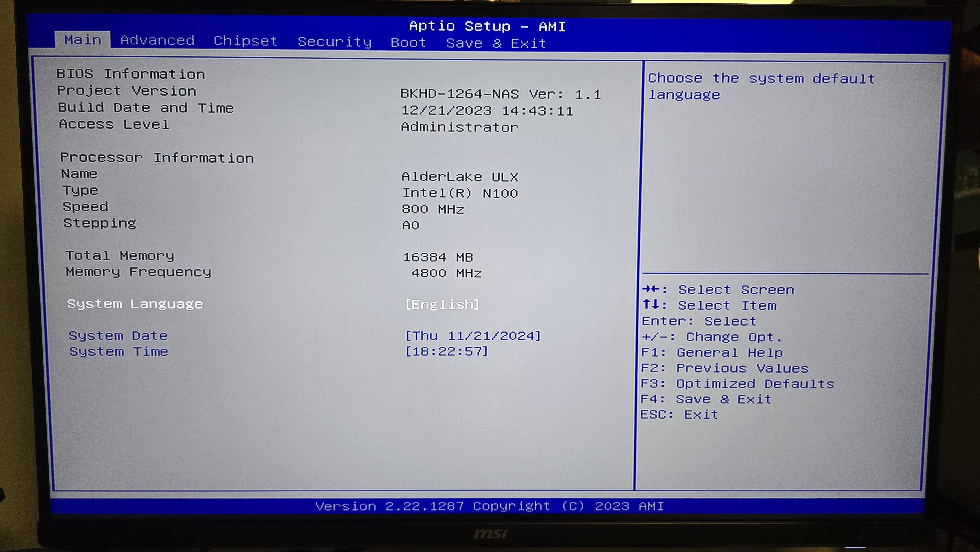Click the Enter: Select hint

click(x=699, y=321)
